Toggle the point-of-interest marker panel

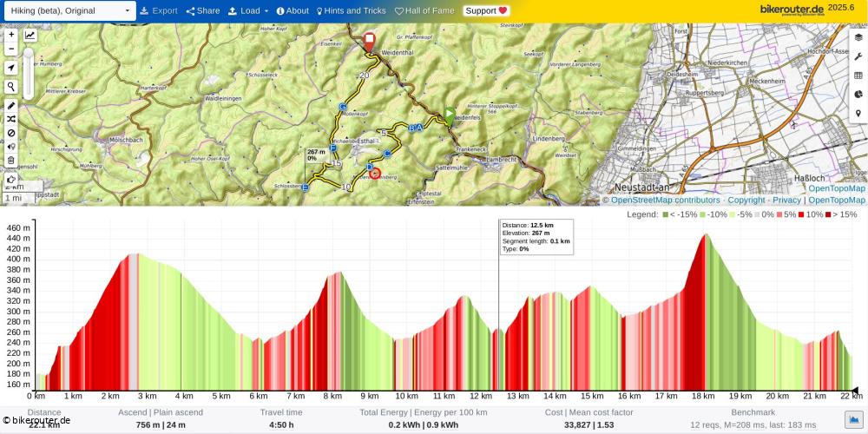point(858,114)
